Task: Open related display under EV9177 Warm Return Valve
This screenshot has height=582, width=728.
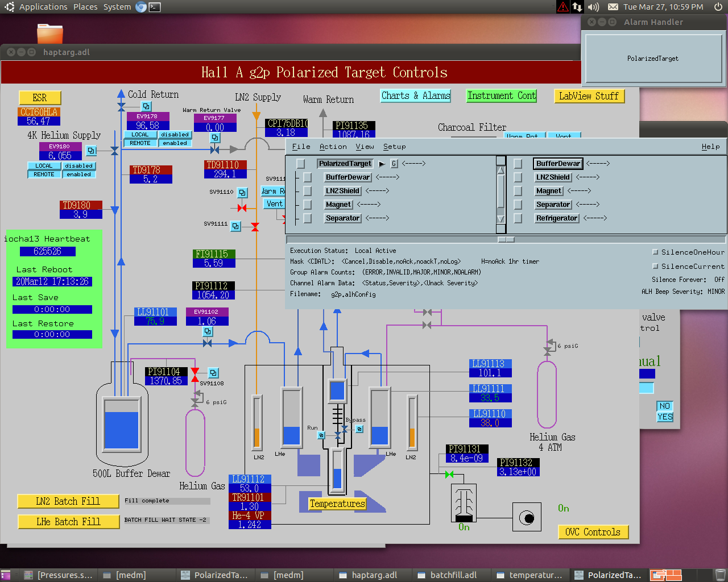Action: tap(215, 138)
